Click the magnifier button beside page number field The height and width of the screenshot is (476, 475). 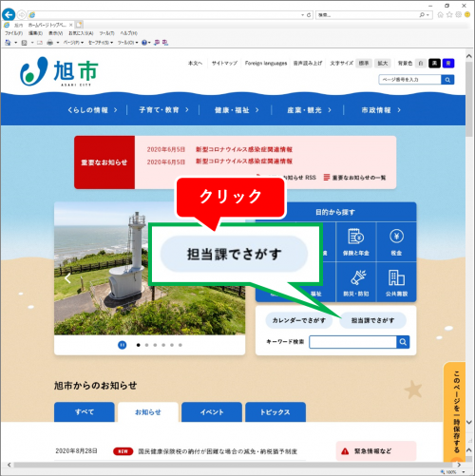click(447, 80)
